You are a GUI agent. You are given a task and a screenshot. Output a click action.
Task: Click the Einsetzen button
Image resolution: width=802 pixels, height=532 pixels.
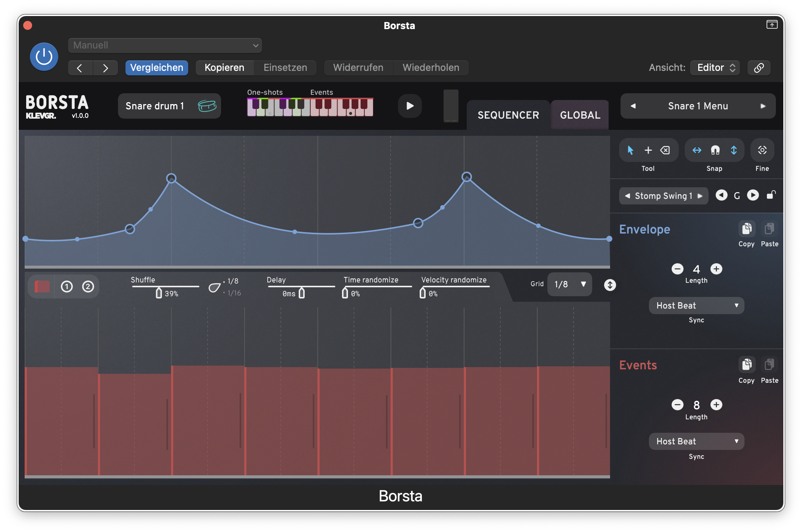pyautogui.click(x=285, y=68)
